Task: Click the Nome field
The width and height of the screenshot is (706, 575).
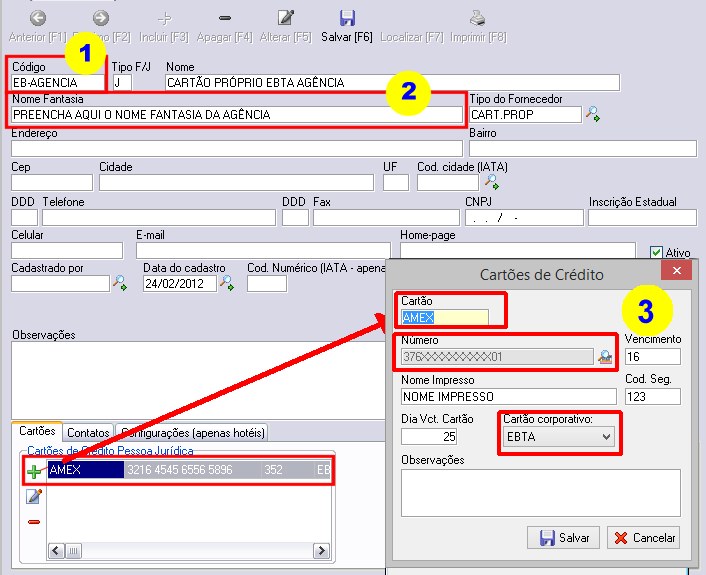Action: point(393,82)
